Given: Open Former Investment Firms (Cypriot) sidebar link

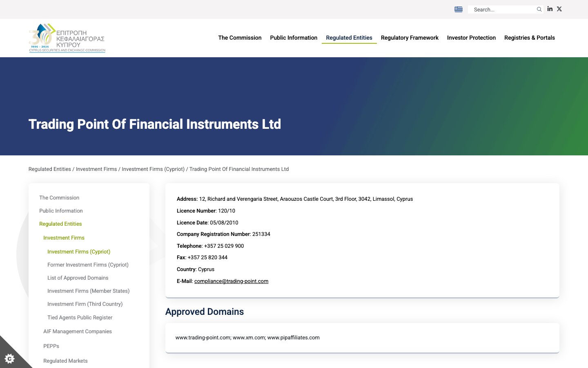Looking at the screenshot, I should point(88,265).
